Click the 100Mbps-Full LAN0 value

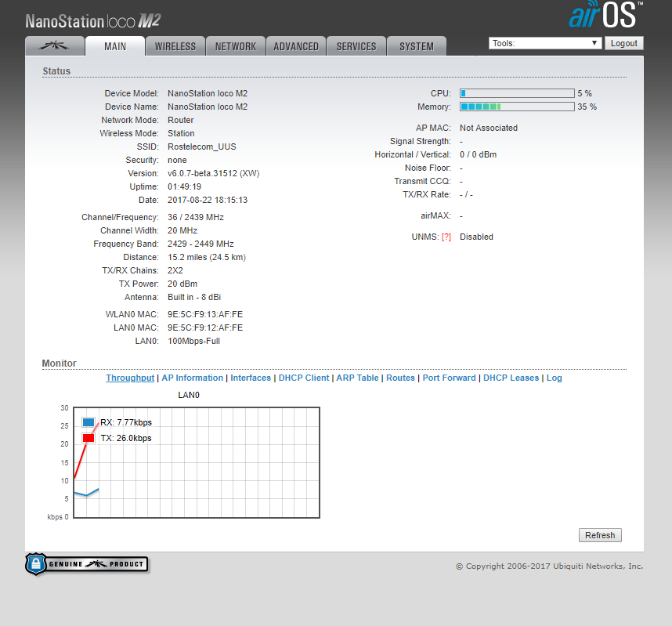click(193, 341)
